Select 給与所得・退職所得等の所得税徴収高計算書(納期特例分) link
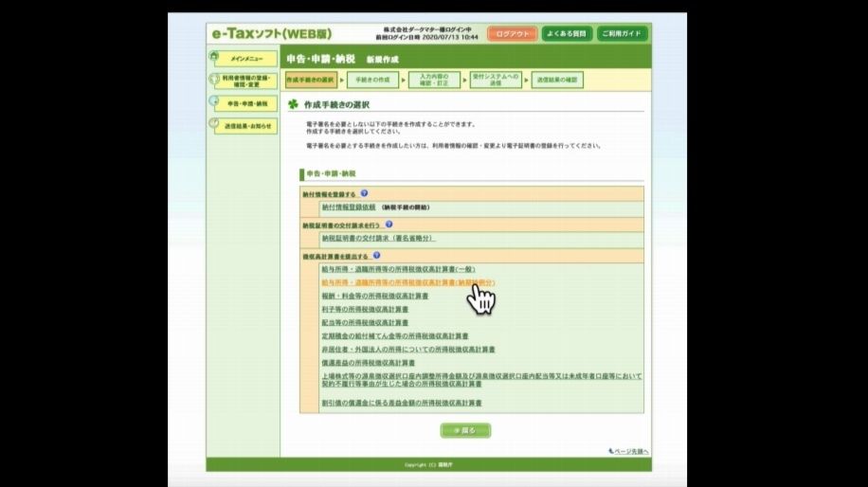The width and height of the screenshot is (868, 487). point(406,282)
